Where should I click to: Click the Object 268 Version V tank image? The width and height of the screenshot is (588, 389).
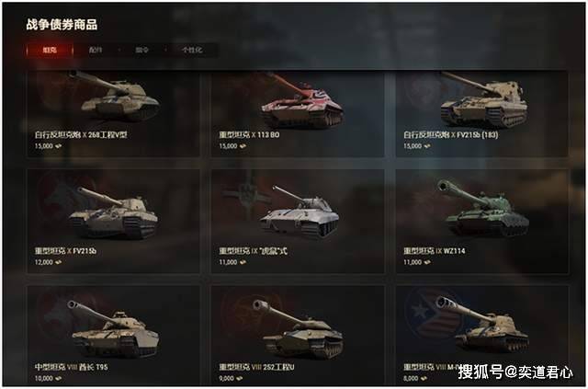pyautogui.click(x=114, y=95)
